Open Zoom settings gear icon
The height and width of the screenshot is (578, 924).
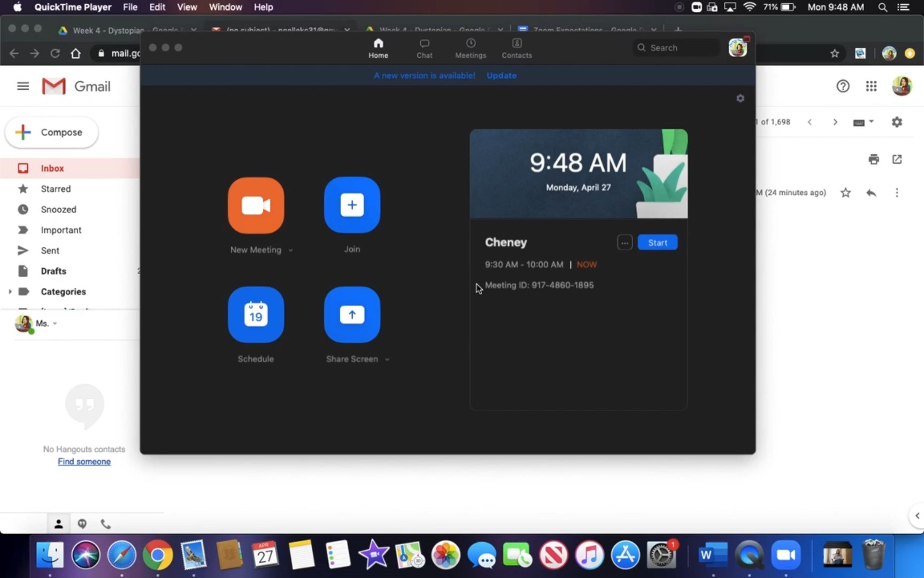point(740,98)
